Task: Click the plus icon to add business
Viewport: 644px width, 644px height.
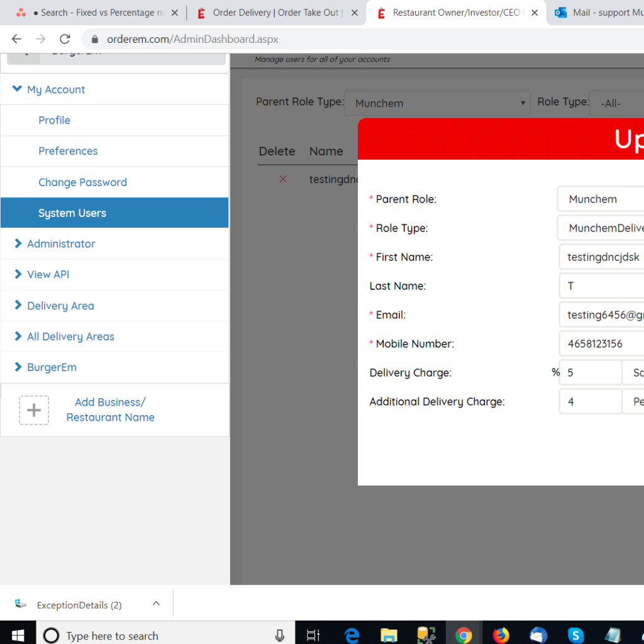Action: pyautogui.click(x=34, y=410)
